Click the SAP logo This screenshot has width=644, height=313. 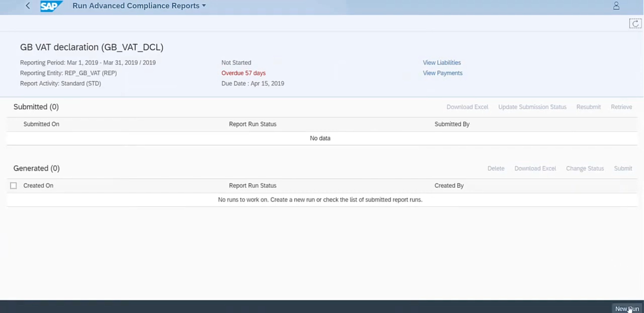coord(51,6)
